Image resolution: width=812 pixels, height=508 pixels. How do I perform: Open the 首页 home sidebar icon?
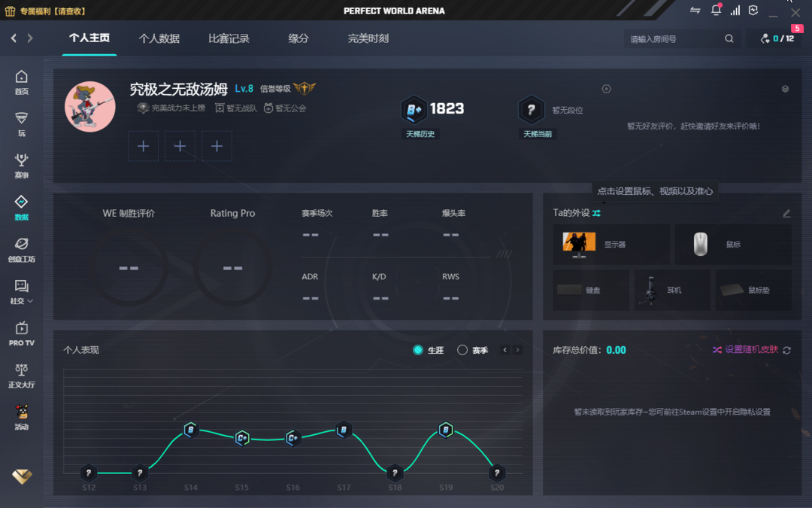pos(21,83)
